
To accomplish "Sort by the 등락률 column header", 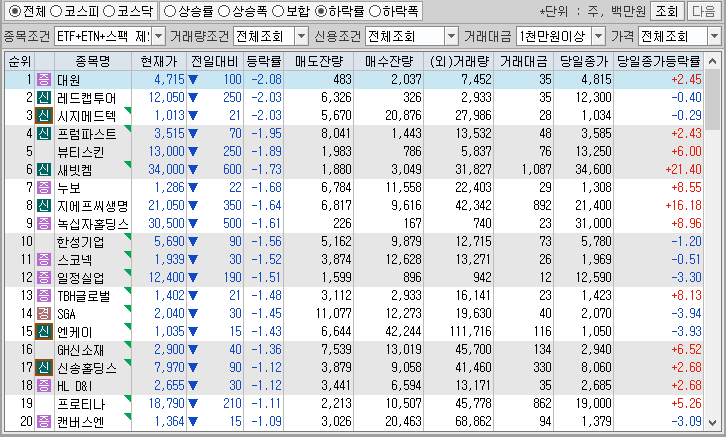I will tap(263, 61).
